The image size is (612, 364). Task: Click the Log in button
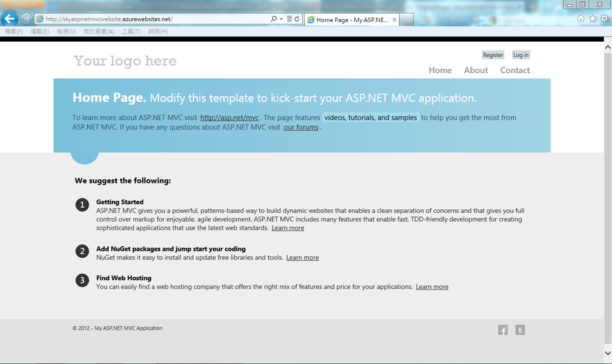521,55
